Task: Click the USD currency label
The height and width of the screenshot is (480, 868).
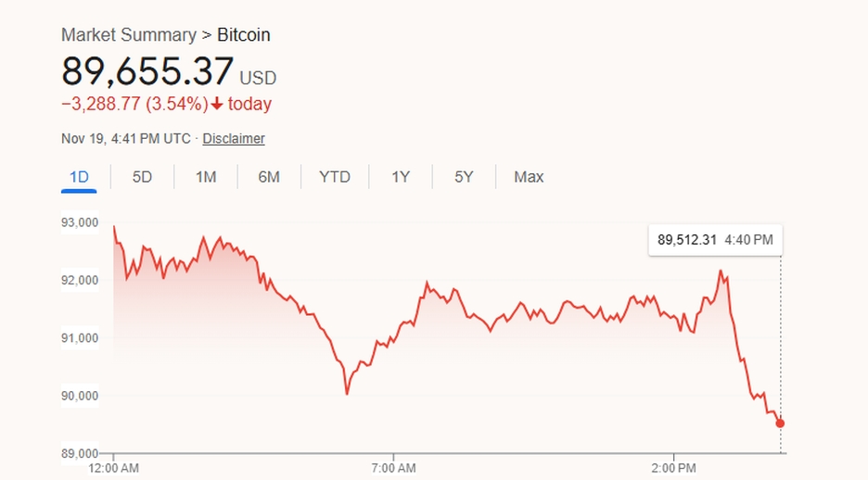Action: 258,78
